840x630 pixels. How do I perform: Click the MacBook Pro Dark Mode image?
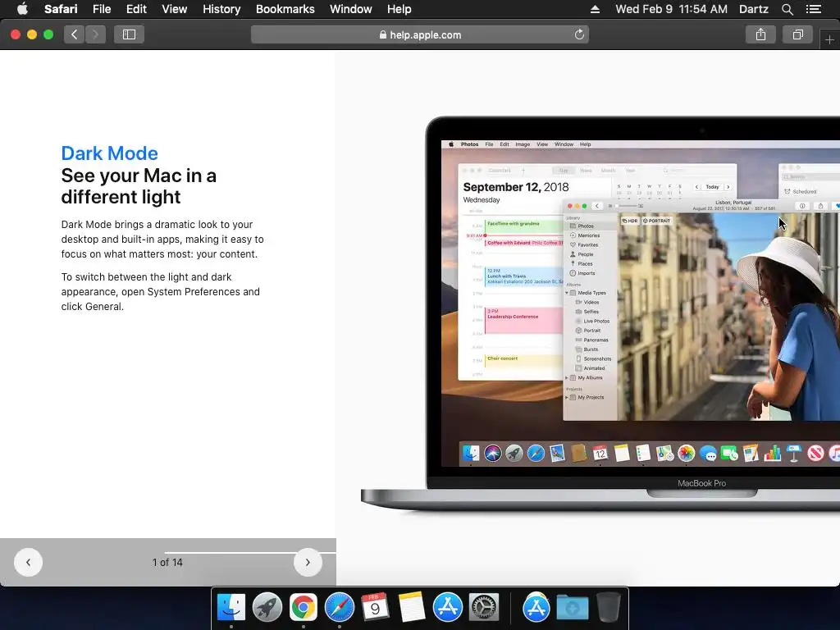(x=600, y=313)
